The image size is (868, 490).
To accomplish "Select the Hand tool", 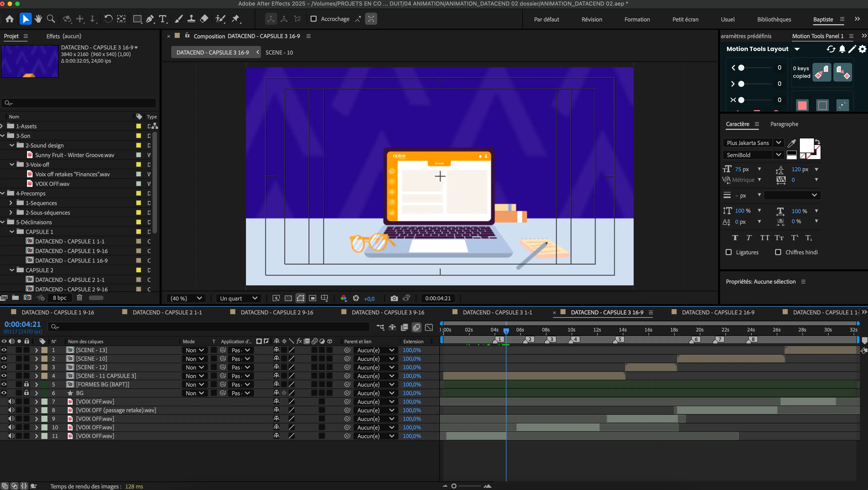I will point(38,19).
